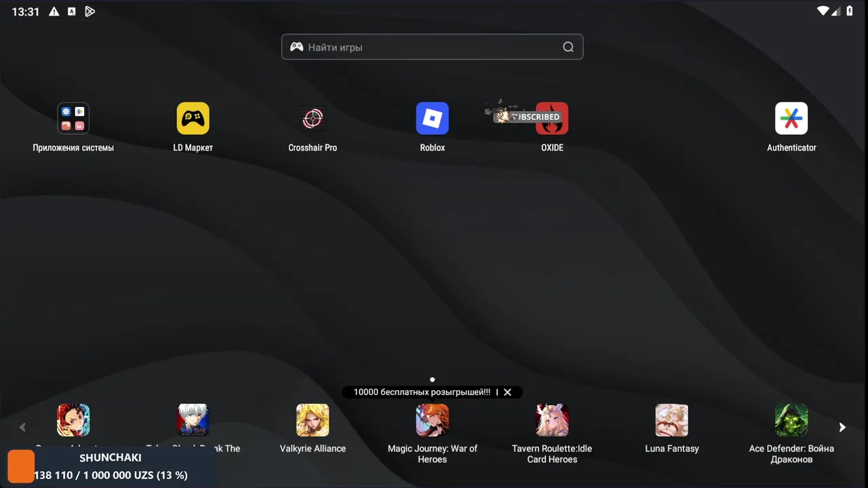Click the warning triangle status icon
Image resolution: width=868 pixels, height=488 pixels.
point(54,12)
